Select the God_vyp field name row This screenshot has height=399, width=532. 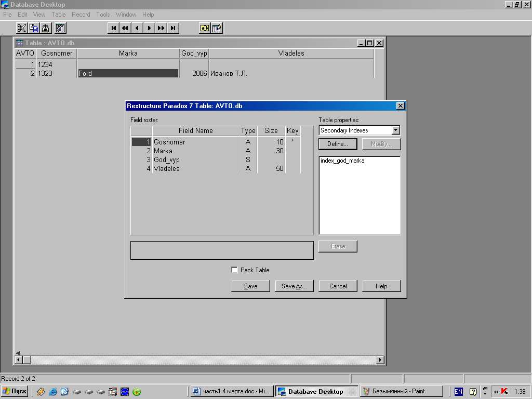point(196,159)
